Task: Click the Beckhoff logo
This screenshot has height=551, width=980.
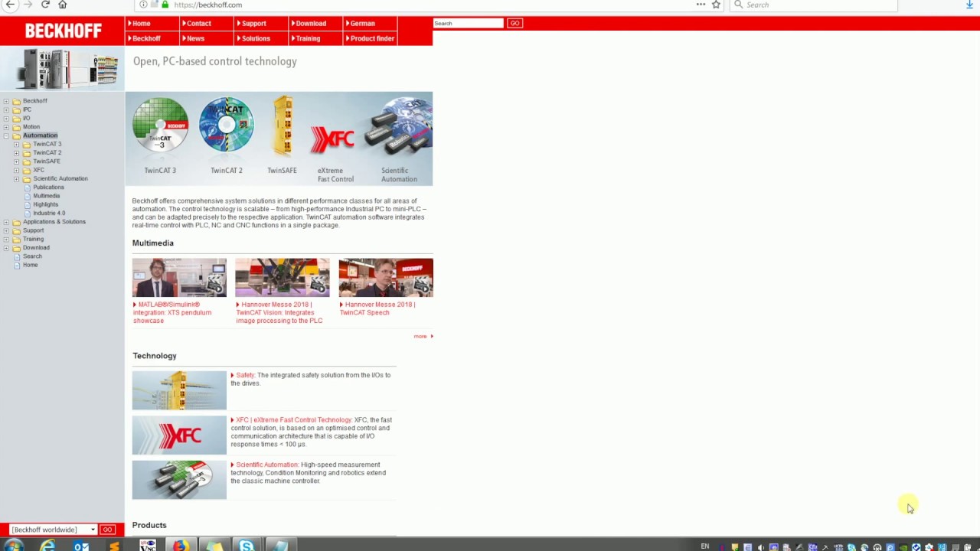Action: [63, 31]
